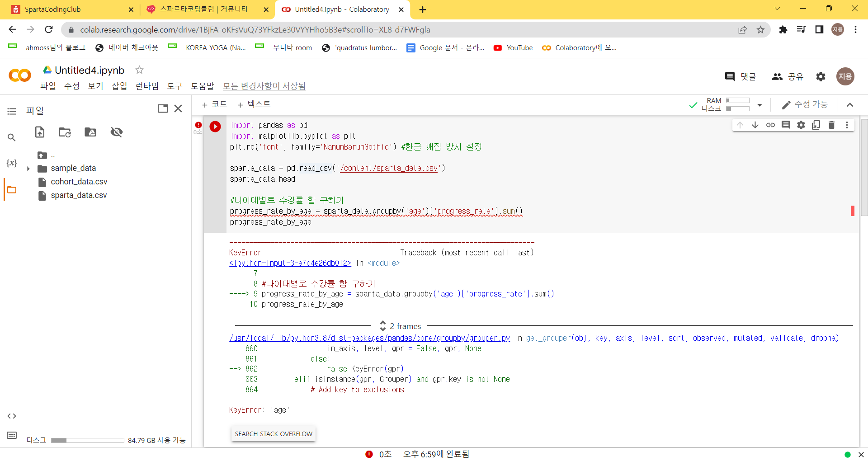The height and width of the screenshot is (461, 868).
Task: Copy link to cell
Action: click(x=770, y=125)
